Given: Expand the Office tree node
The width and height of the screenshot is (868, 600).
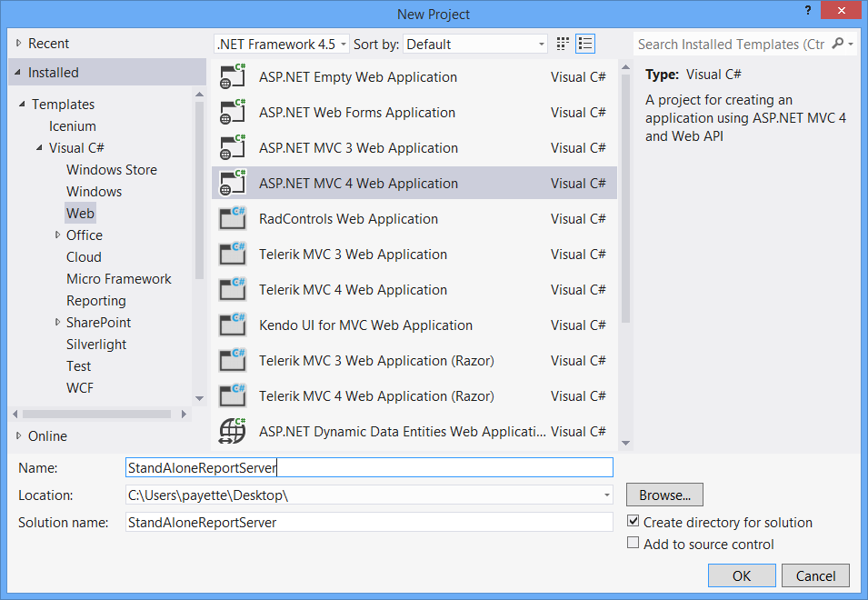Looking at the screenshot, I should click(58, 235).
